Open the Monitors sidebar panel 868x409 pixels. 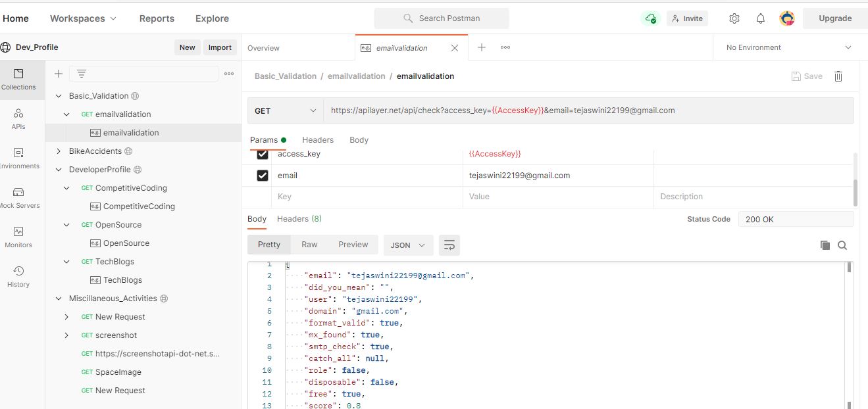click(18, 237)
